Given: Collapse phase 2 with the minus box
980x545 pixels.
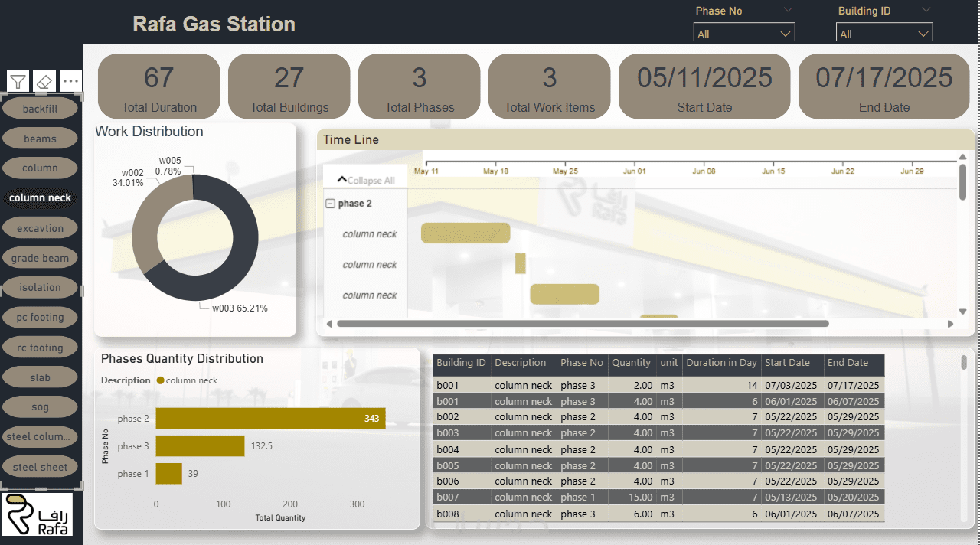Looking at the screenshot, I should (330, 204).
